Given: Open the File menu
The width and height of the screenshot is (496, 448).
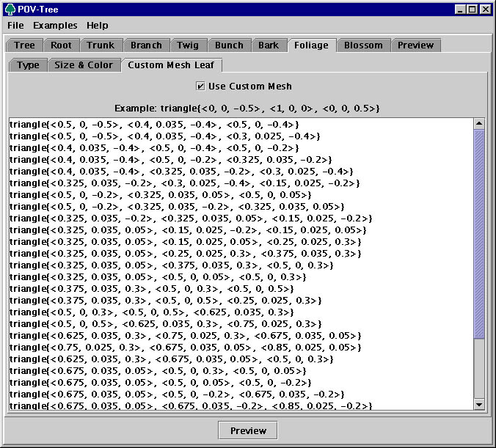Looking at the screenshot, I should (15, 26).
